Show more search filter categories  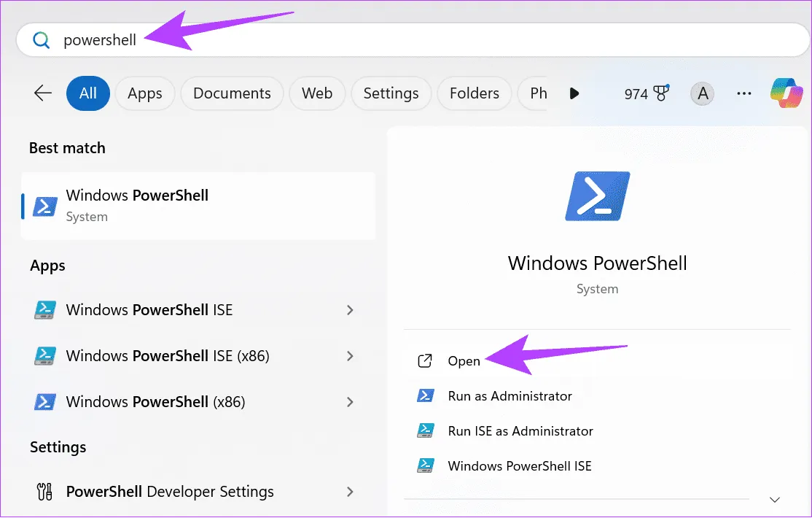click(574, 93)
